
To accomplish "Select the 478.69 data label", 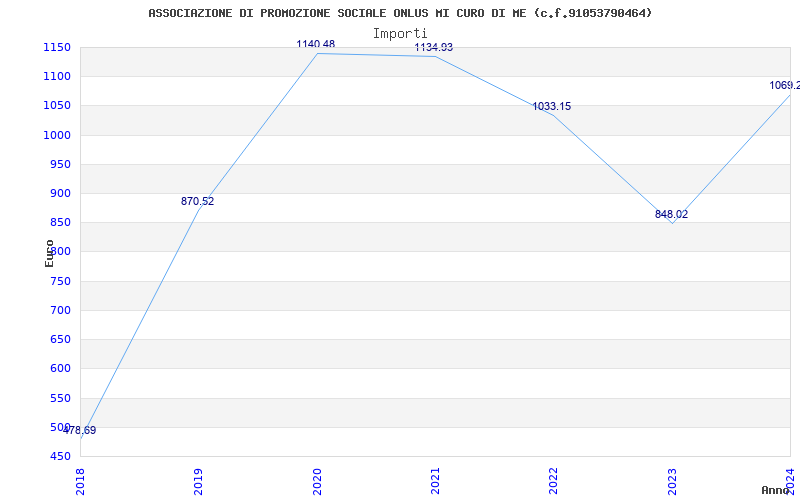I will tap(80, 431).
